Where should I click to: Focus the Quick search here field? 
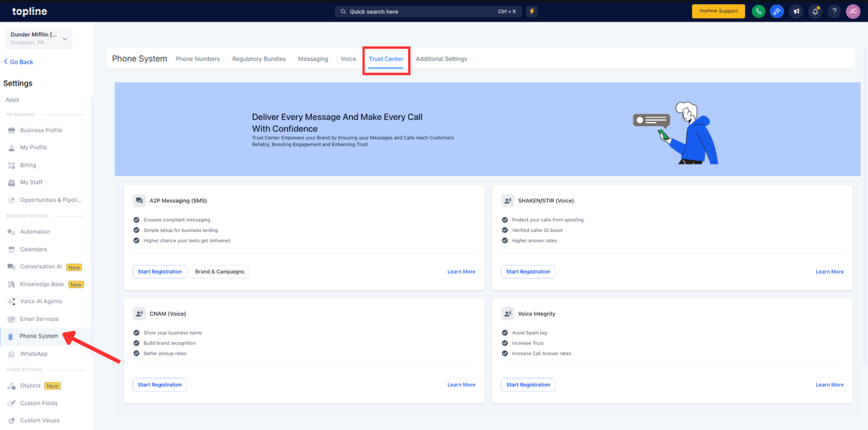click(x=429, y=12)
